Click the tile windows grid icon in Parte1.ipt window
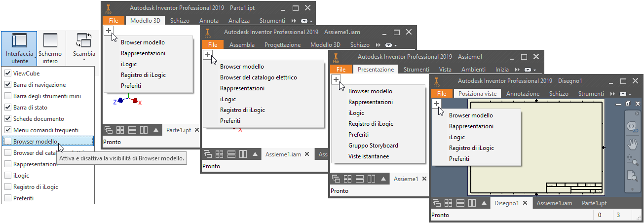Screen dimensions: 644x223 point(120,130)
